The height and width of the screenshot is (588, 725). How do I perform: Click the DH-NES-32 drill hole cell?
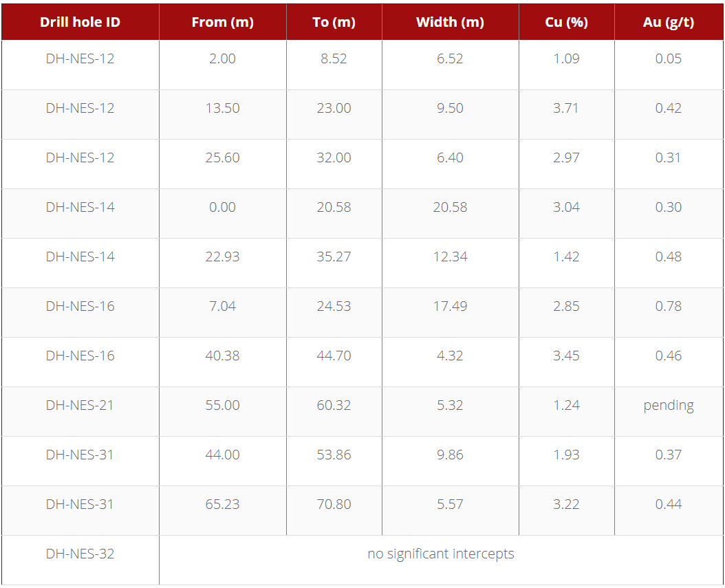pos(80,554)
